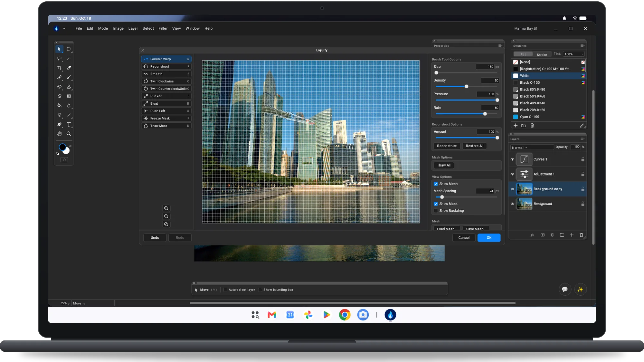644x362 pixels.
Task: Select the Lasso tool
Action: pos(59,59)
